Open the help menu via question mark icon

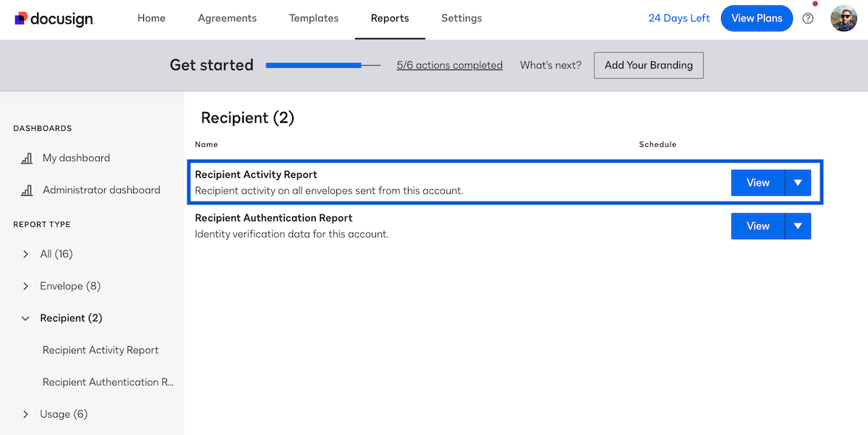pyautogui.click(x=808, y=18)
